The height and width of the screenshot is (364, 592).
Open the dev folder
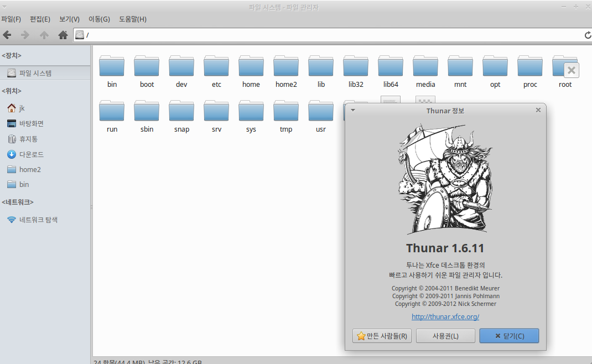[x=181, y=72]
